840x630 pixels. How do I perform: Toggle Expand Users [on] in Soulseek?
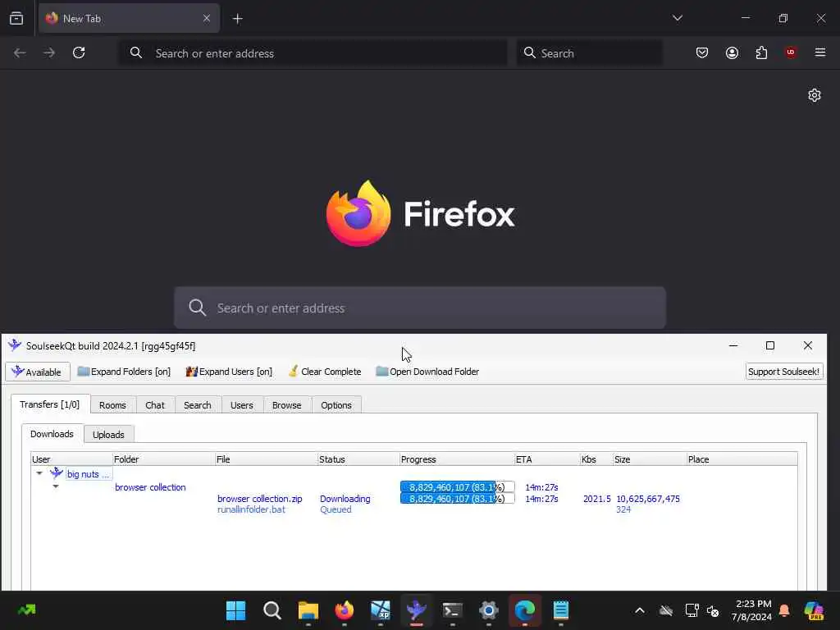(229, 372)
